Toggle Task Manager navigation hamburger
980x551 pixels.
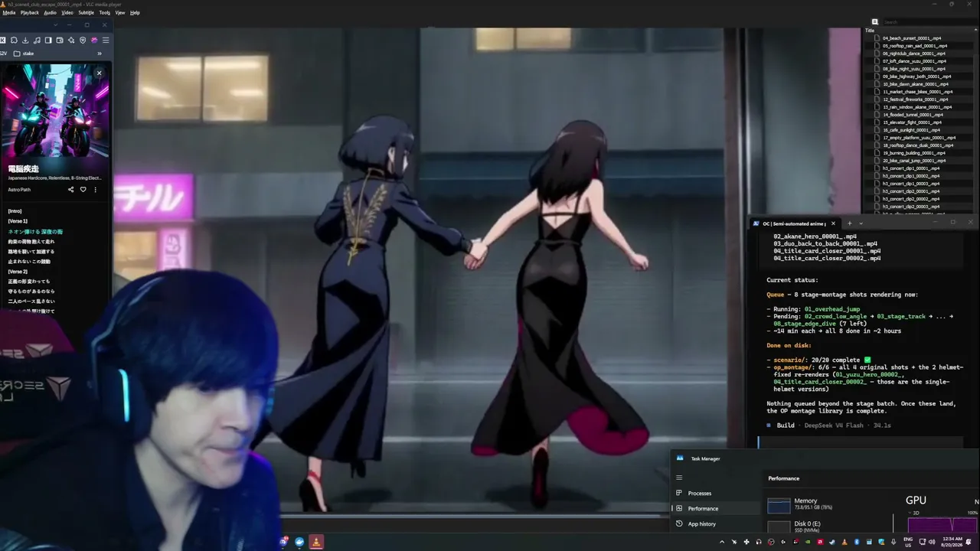(x=679, y=478)
